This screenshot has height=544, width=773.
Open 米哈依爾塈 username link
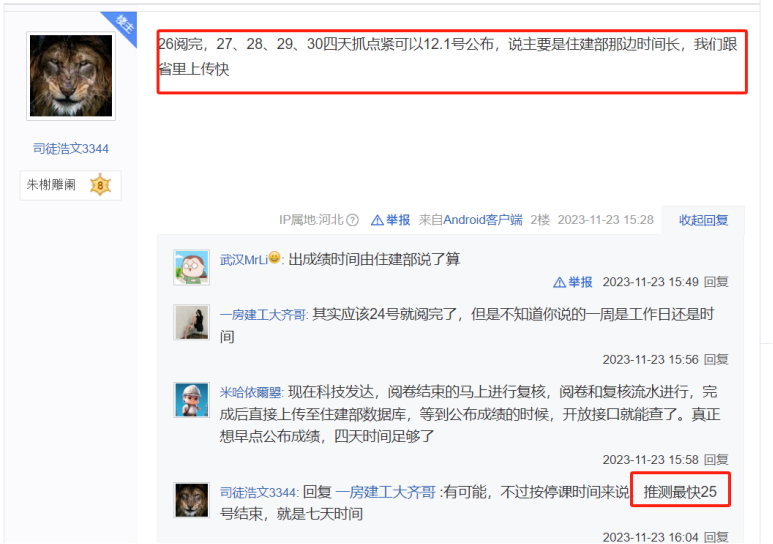point(251,393)
